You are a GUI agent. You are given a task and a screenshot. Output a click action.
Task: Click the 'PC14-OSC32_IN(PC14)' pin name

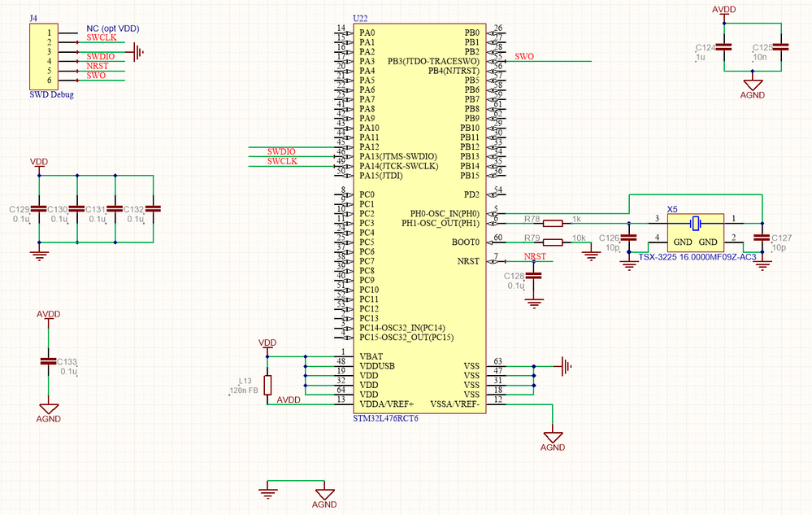tap(402, 328)
